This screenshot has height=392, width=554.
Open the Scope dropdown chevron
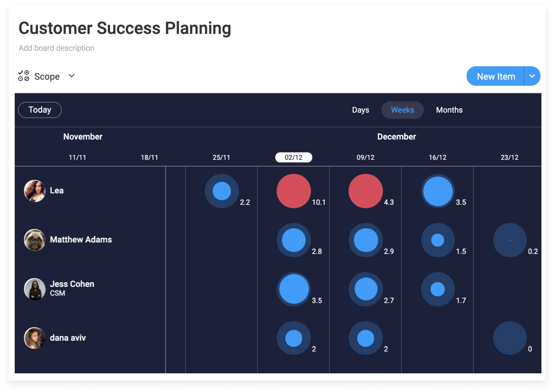[71, 76]
